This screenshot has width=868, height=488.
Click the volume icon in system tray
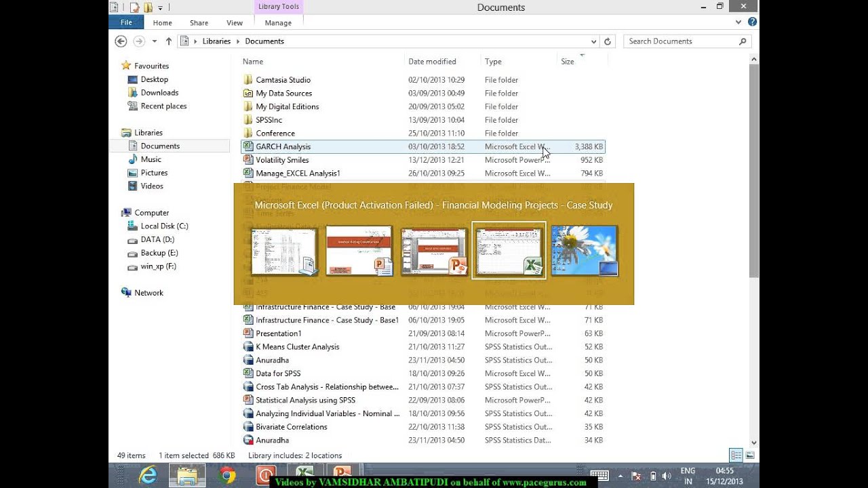[666, 476]
